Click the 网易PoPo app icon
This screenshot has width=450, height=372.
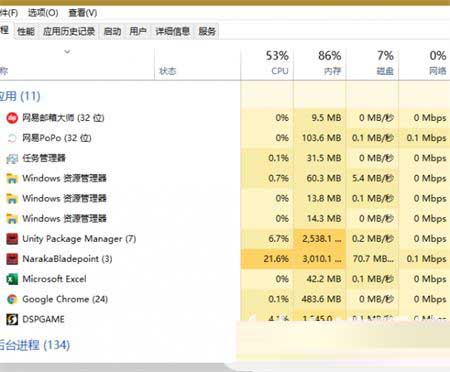tap(12, 138)
